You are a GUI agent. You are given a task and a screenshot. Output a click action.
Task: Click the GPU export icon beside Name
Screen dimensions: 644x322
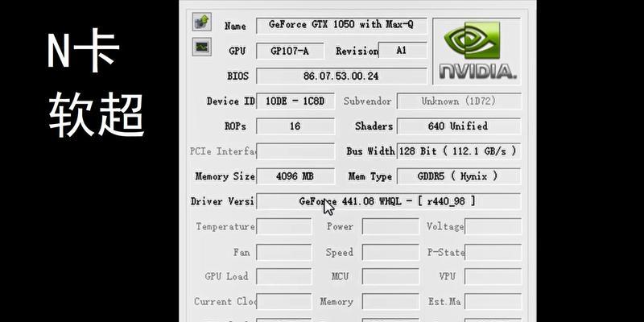(x=202, y=22)
